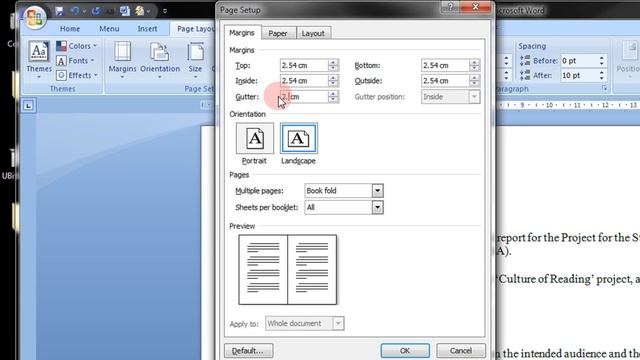Open the Multiple pages dropdown

(x=344, y=191)
